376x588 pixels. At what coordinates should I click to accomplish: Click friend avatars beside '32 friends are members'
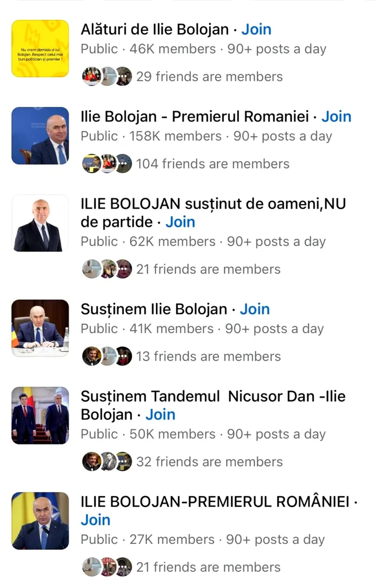pyautogui.click(x=107, y=462)
